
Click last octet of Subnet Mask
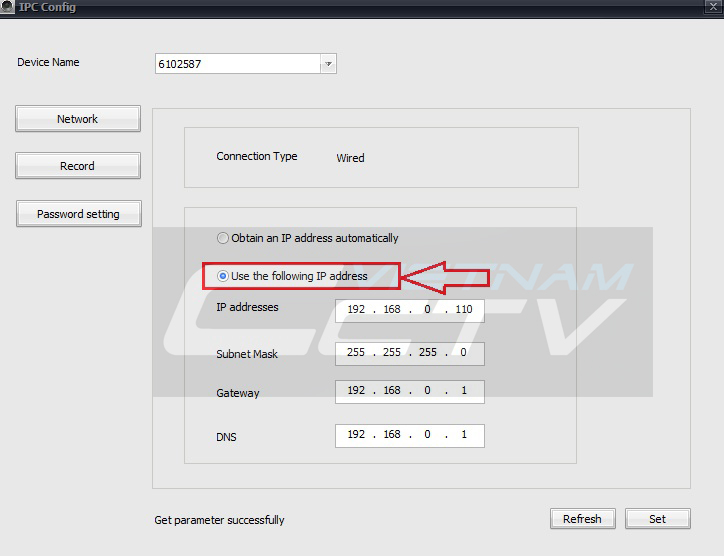pos(463,354)
